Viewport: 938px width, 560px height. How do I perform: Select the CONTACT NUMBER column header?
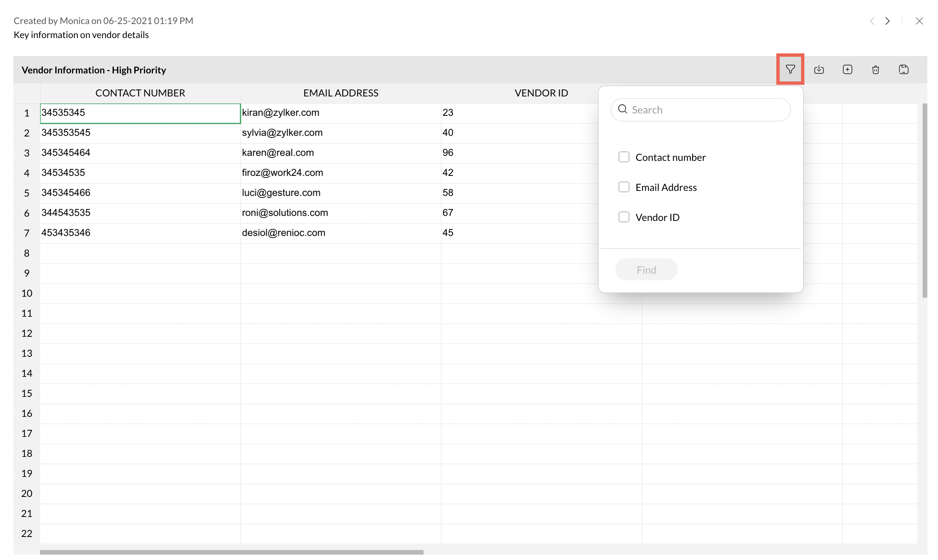click(x=140, y=93)
